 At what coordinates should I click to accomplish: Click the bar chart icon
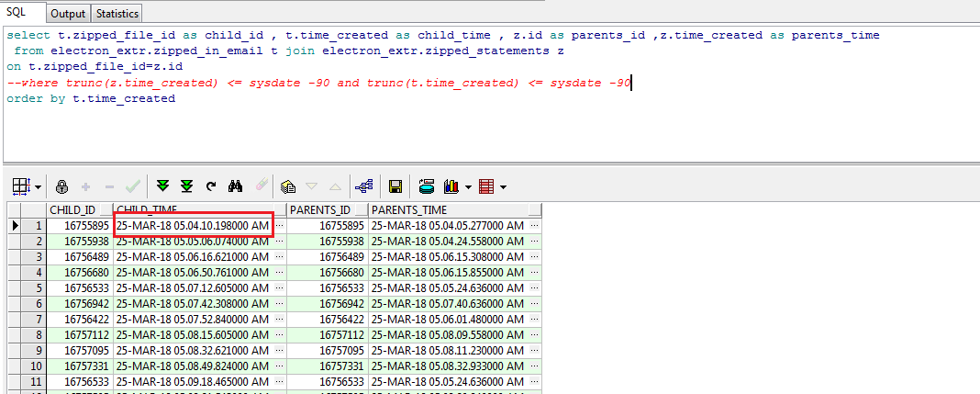pos(451,186)
